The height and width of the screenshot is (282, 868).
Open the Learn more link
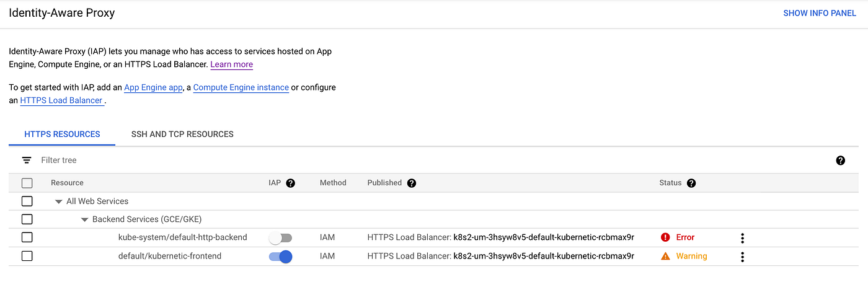[x=231, y=64]
